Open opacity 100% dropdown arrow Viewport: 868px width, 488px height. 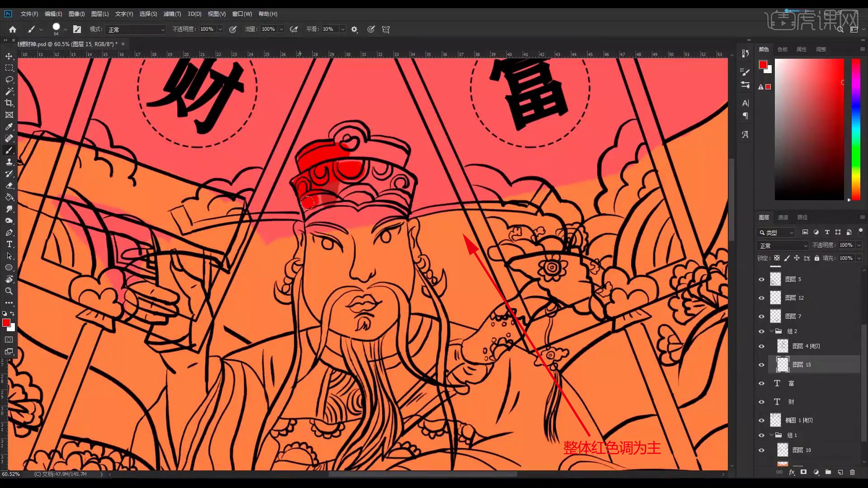point(220,29)
